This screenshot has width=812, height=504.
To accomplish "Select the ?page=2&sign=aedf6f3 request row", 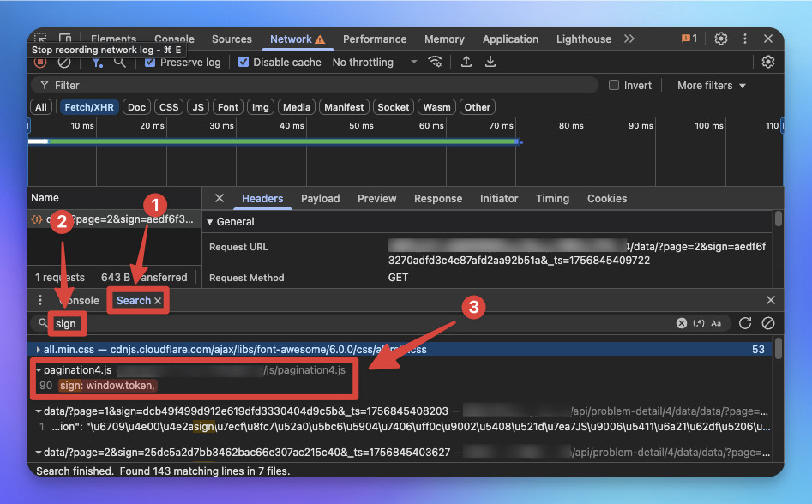I will click(114, 219).
